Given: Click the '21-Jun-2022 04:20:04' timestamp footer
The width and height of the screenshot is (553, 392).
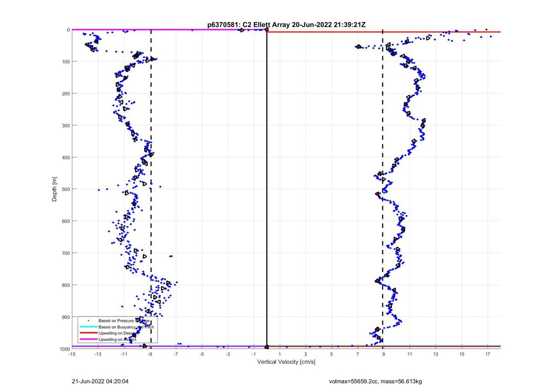Looking at the screenshot, I should pos(100,381).
